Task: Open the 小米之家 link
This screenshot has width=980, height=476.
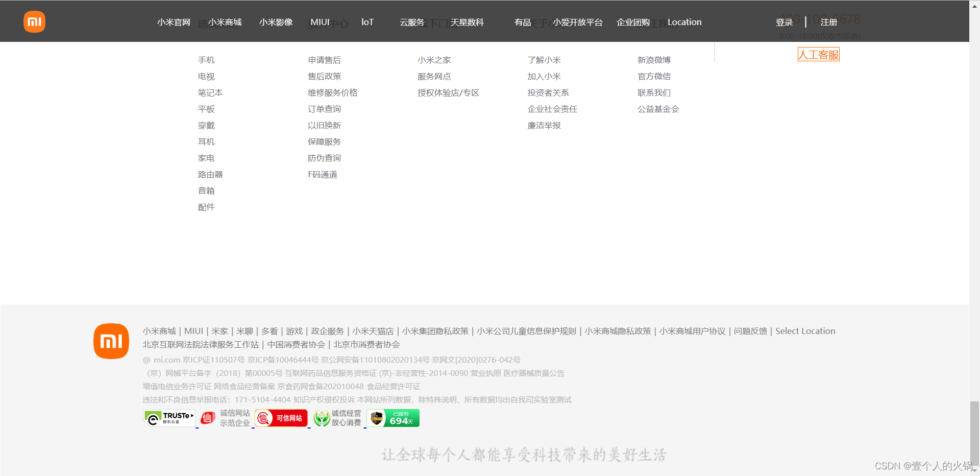Action: click(434, 60)
